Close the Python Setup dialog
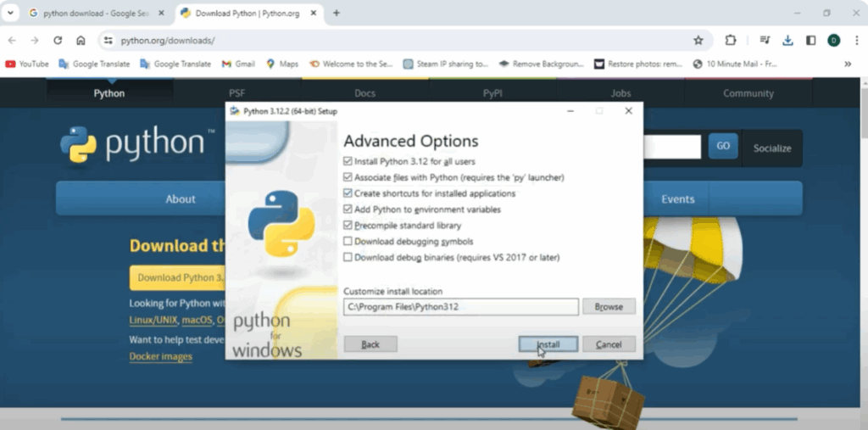The width and height of the screenshot is (868, 430). (x=628, y=111)
